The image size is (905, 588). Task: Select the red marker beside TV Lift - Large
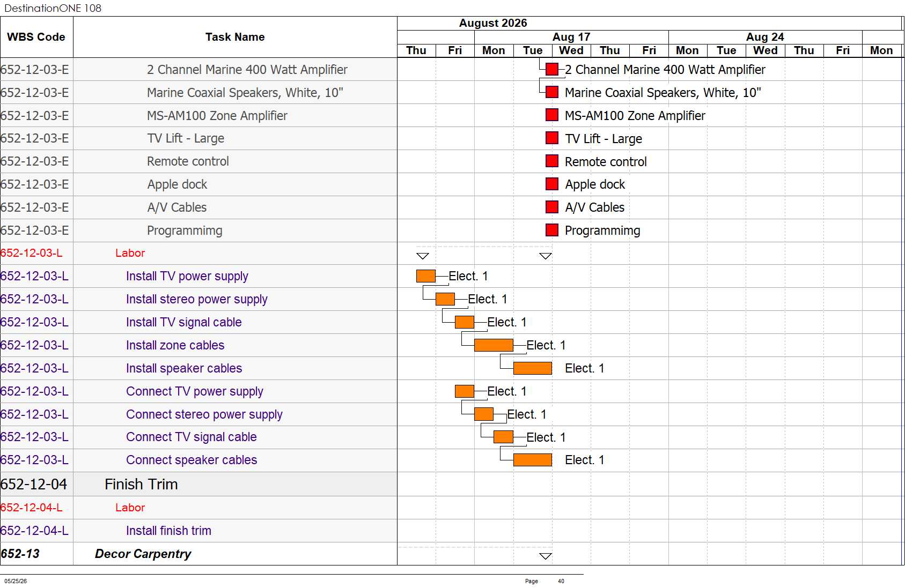click(552, 138)
